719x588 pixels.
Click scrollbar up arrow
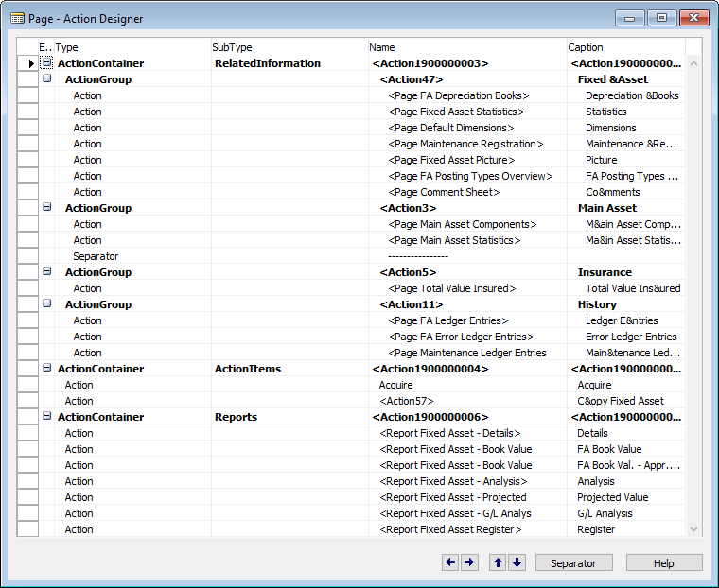tap(693, 63)
